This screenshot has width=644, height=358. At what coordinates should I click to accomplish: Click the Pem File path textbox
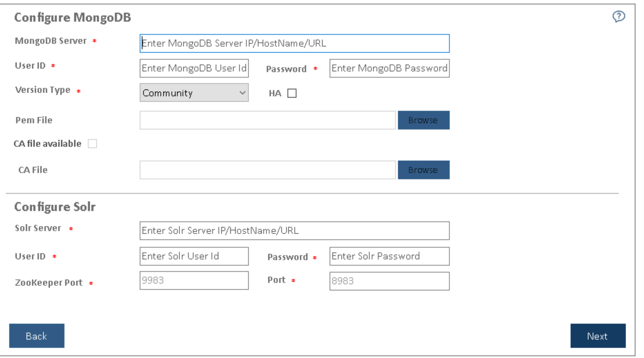coord(267,120)
